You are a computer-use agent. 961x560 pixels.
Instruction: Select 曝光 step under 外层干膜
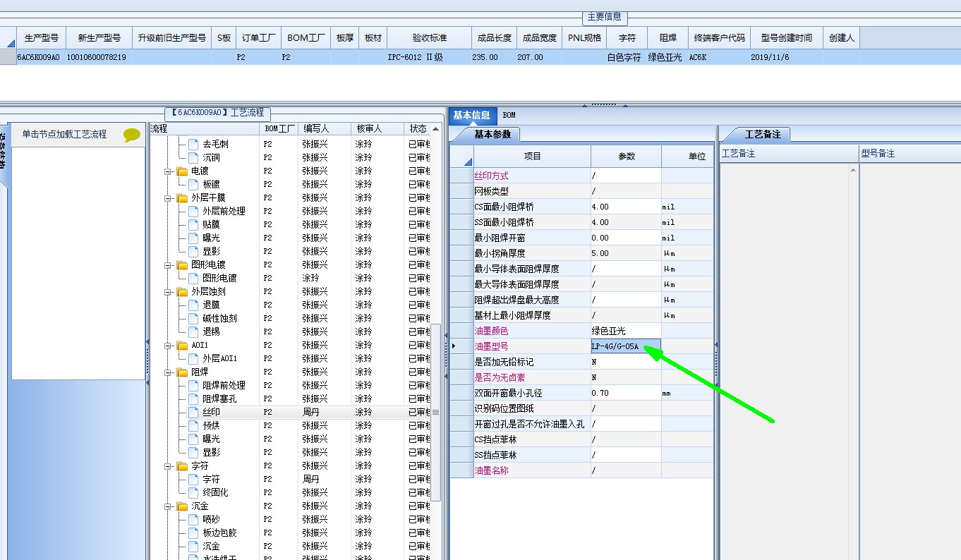pyautogui.click(x=211, y=238)
